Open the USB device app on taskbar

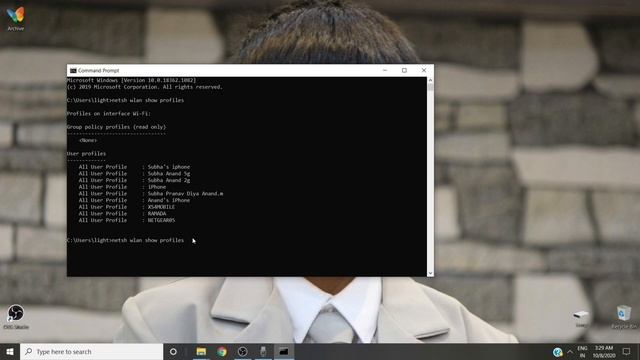pos(263,351)
